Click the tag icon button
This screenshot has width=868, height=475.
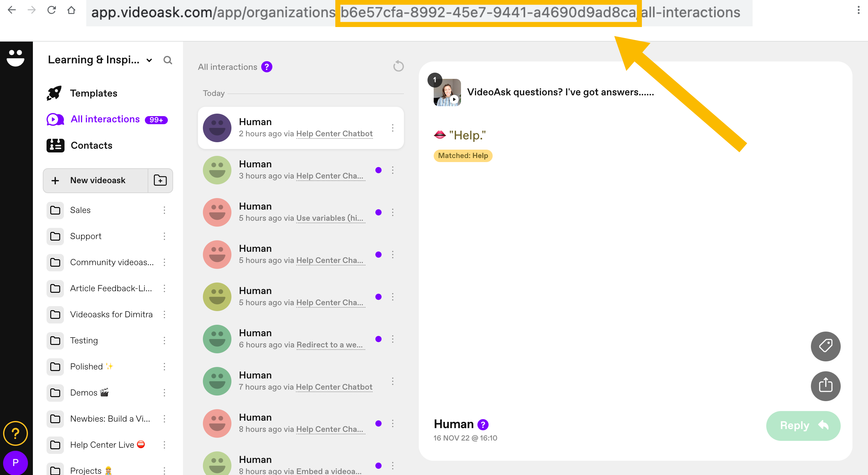(825, 346)
